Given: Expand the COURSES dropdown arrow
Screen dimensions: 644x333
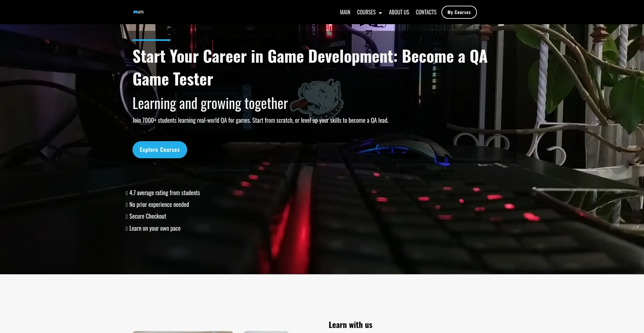Looking at the screenshot, I should 380,13.
